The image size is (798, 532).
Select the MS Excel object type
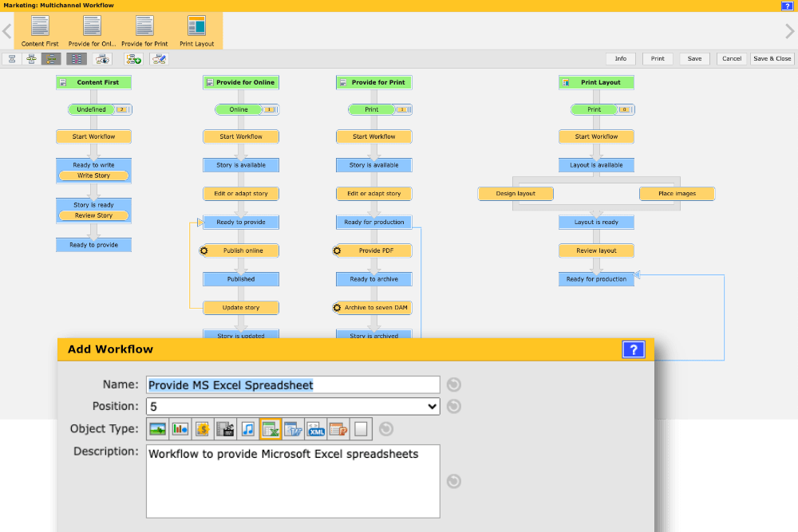point(271,428)
